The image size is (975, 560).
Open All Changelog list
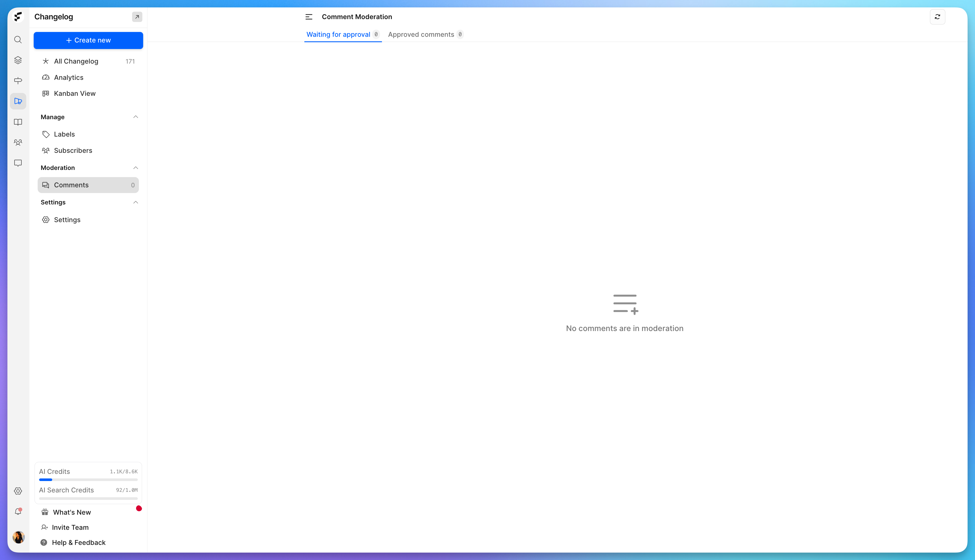tap(88, 62)
